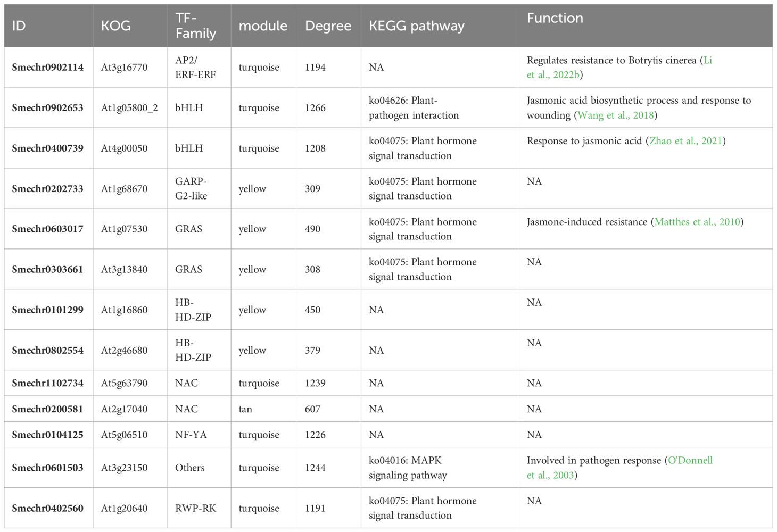The image size is (777, 532).
Task: Click Degree value 1208
Action: [x=315, y=148]
